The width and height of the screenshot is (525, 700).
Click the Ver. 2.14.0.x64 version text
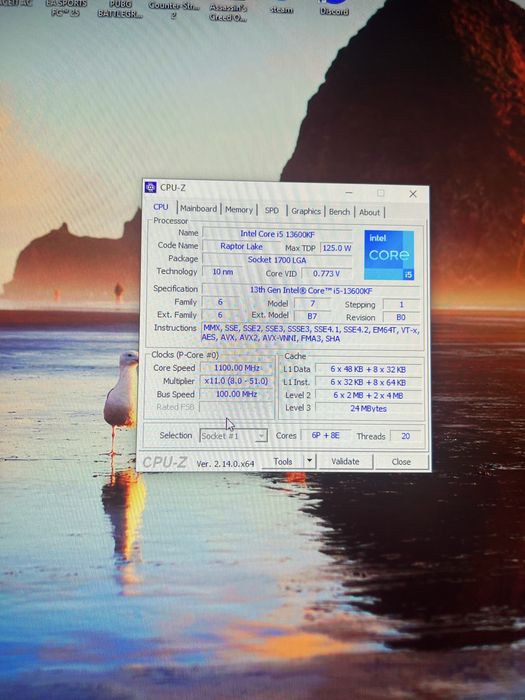tap(225, 464)
